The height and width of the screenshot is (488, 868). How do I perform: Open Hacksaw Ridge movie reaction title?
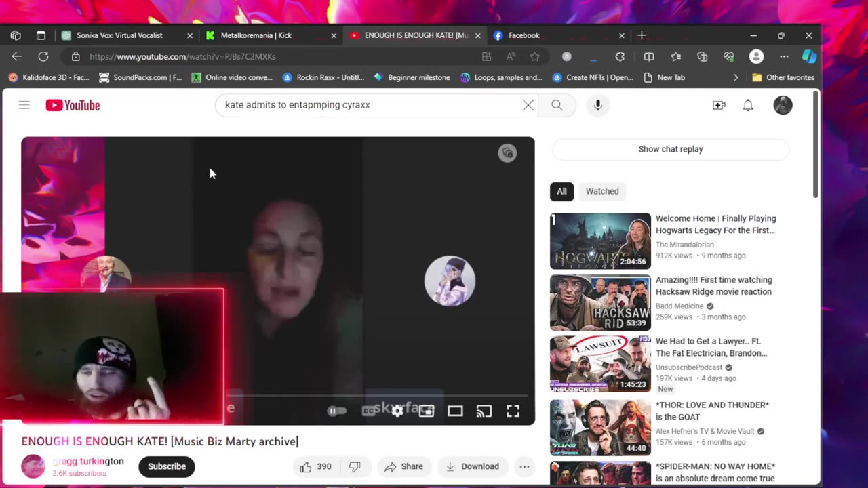click(x=713, y=286)
